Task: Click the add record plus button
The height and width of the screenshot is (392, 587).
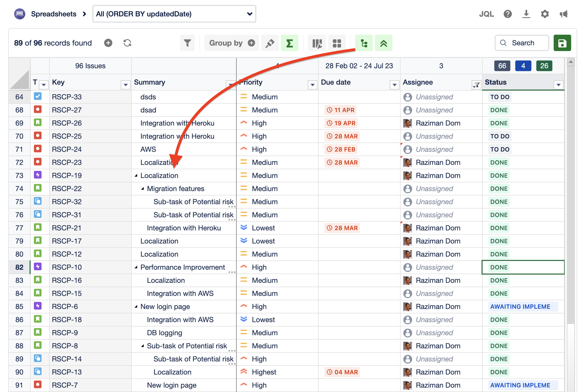Action: (108, 43)
